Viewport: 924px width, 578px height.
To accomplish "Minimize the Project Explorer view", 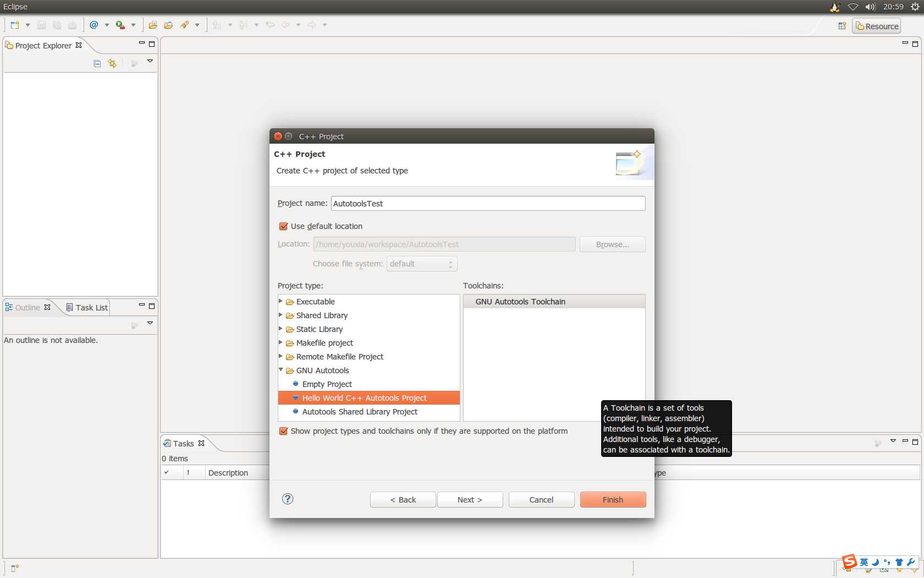I will [x=141, y=43].
